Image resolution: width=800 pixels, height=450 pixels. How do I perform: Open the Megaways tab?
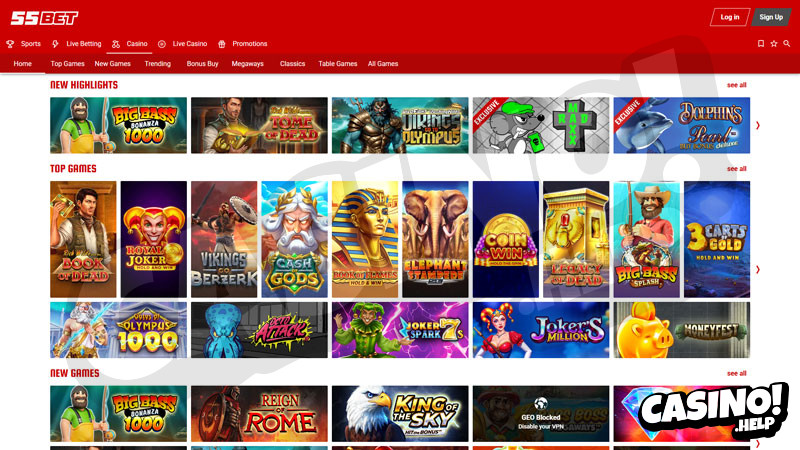[247, 64]
